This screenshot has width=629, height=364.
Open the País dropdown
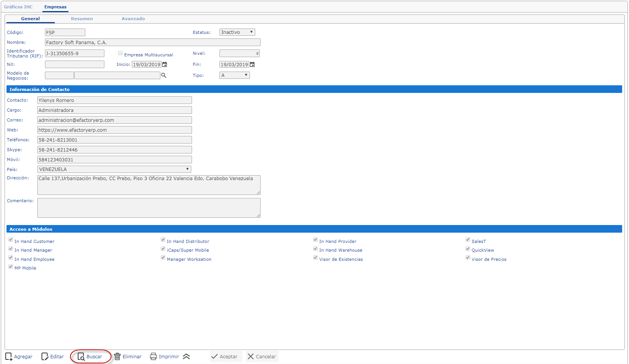point(114,169)
